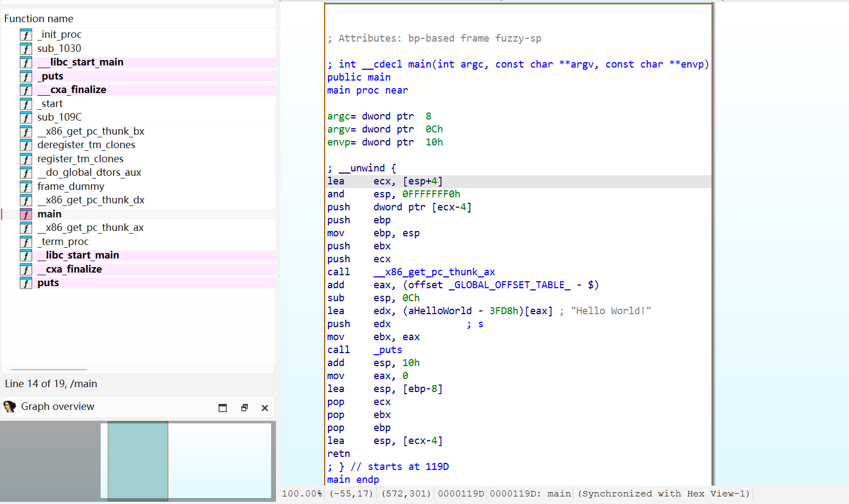Click the 'main endp' line
Image resolution: width=849 pixels, height=504 pixels.
pos(353,480)
